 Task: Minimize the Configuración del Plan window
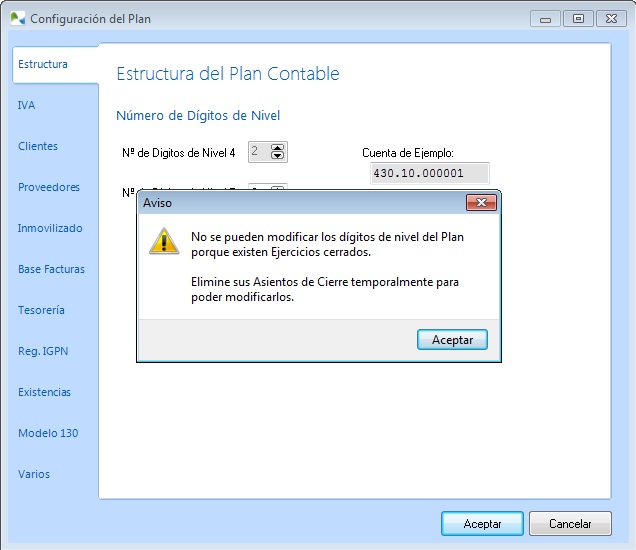545,19
